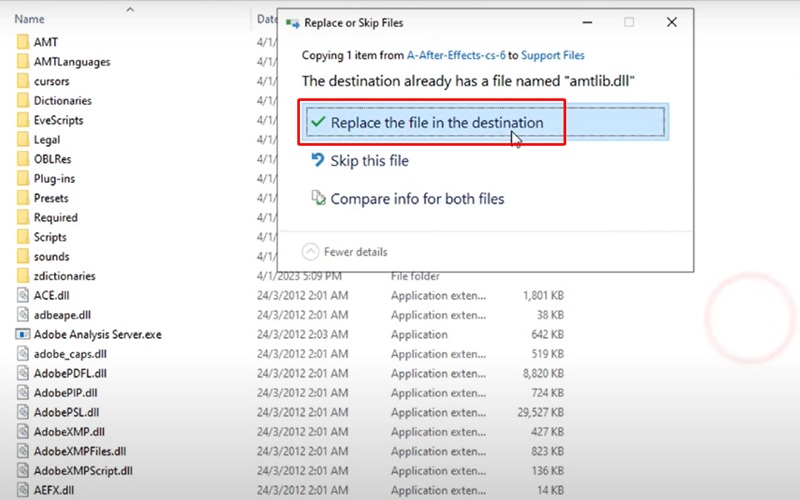800x500 pixels.
Task: Click the AdobeXMP.dll file icon
Action: tap(23, 432)
